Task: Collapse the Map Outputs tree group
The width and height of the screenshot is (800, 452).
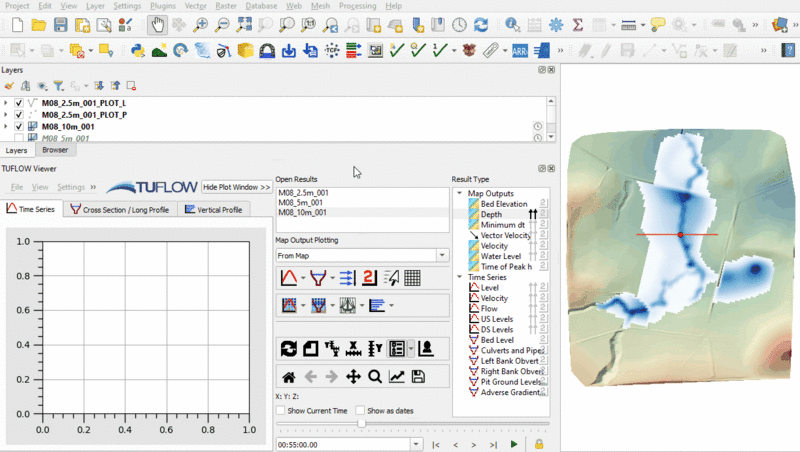Action: pos(459,193)
